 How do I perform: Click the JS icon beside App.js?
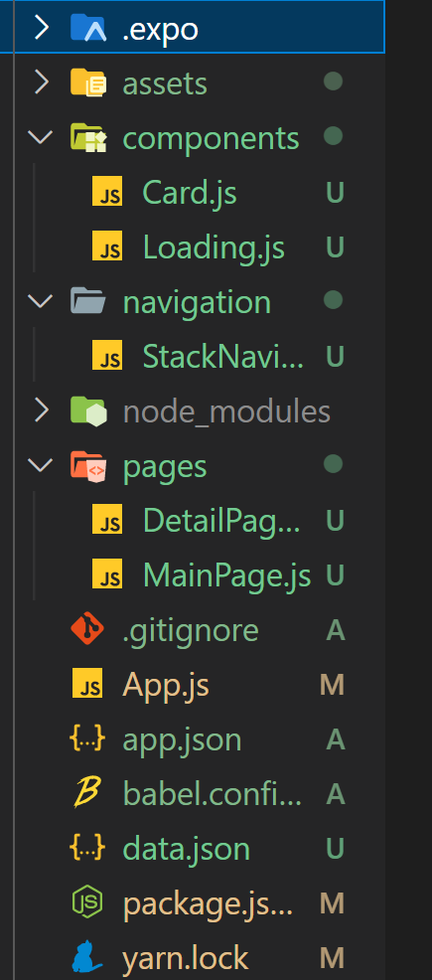[87, 685]
